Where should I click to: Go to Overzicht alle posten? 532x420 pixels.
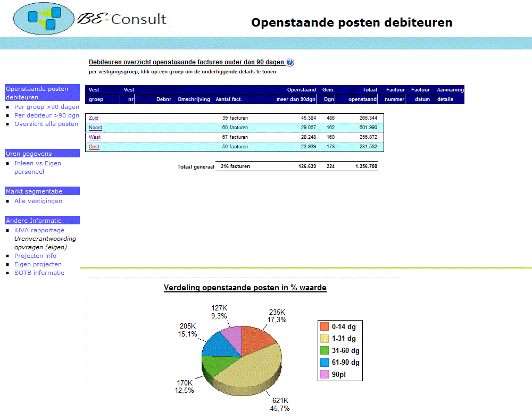(46, 124)
